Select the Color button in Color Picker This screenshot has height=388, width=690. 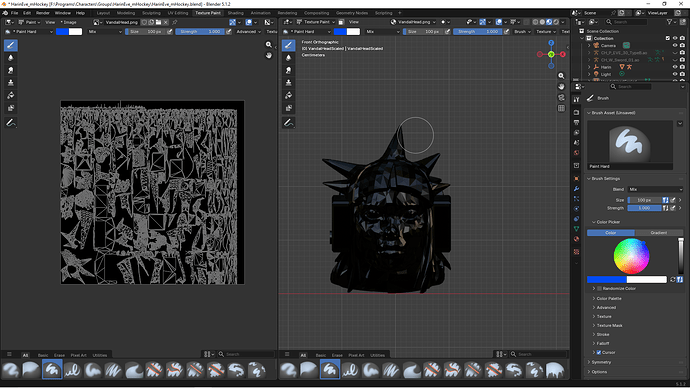[611, 233]
